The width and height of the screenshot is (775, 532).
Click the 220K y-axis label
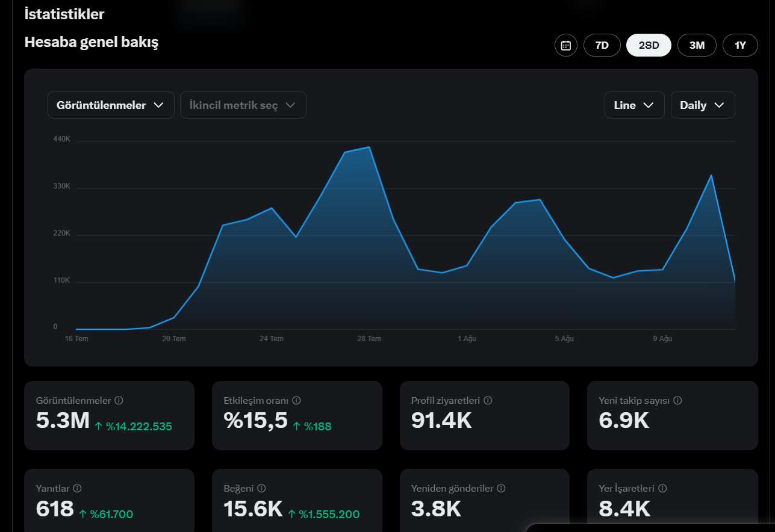62,234
